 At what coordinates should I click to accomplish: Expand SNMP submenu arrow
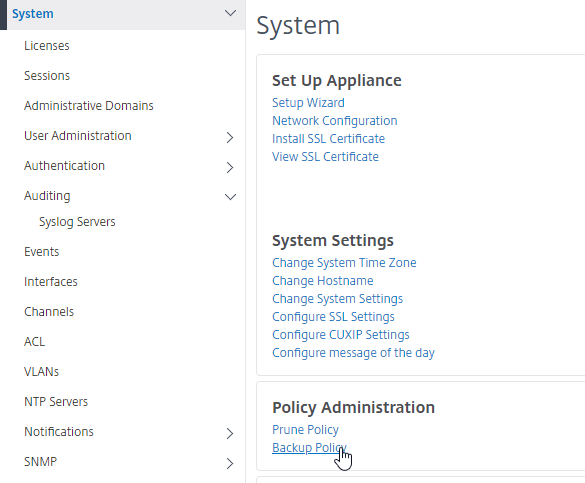(x=230, y=463)
